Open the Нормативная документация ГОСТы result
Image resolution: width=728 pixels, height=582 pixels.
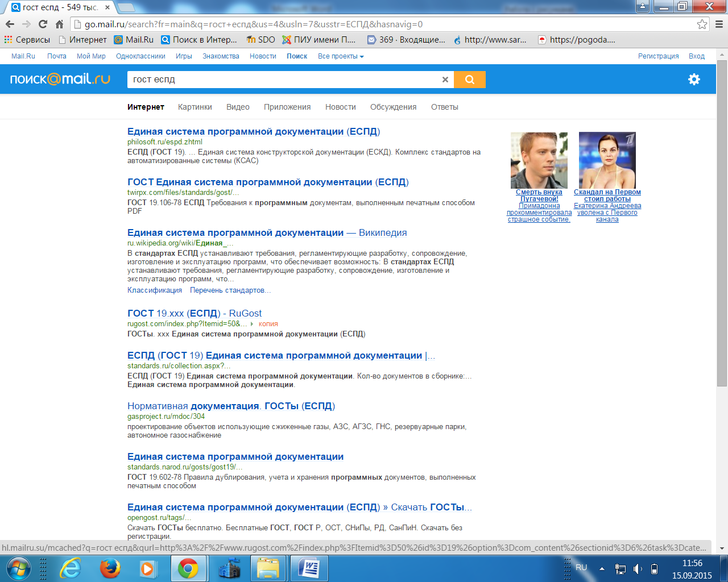click(x=231, y=406)
